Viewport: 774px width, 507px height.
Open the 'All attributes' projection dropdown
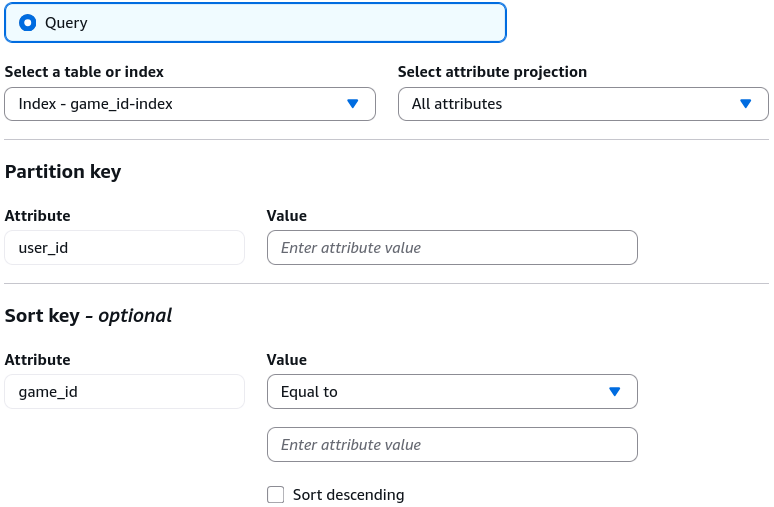point(583,104)
